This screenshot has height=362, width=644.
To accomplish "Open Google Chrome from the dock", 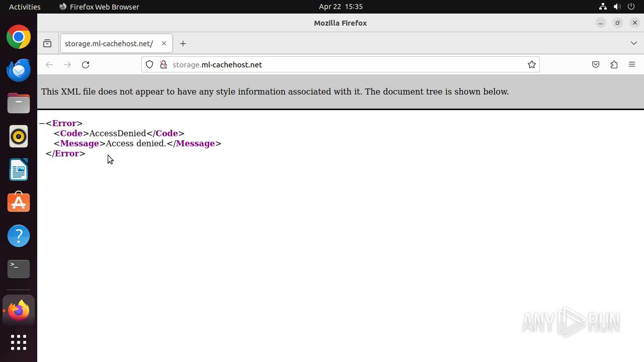I will tap(19, 37).
